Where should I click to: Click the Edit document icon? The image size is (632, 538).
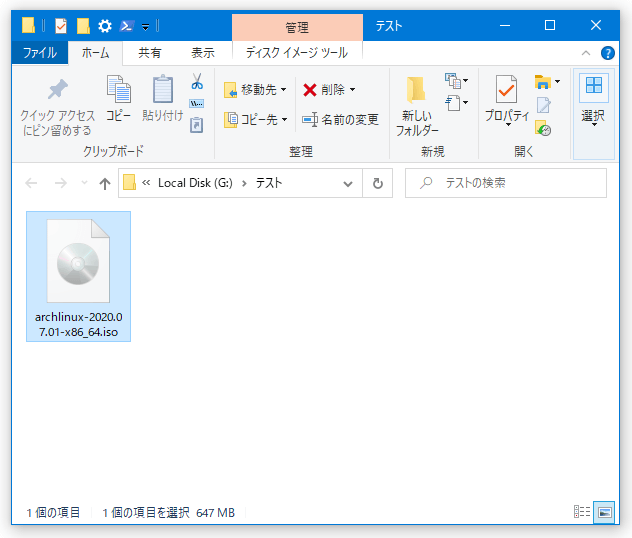[x=543, y=105]
